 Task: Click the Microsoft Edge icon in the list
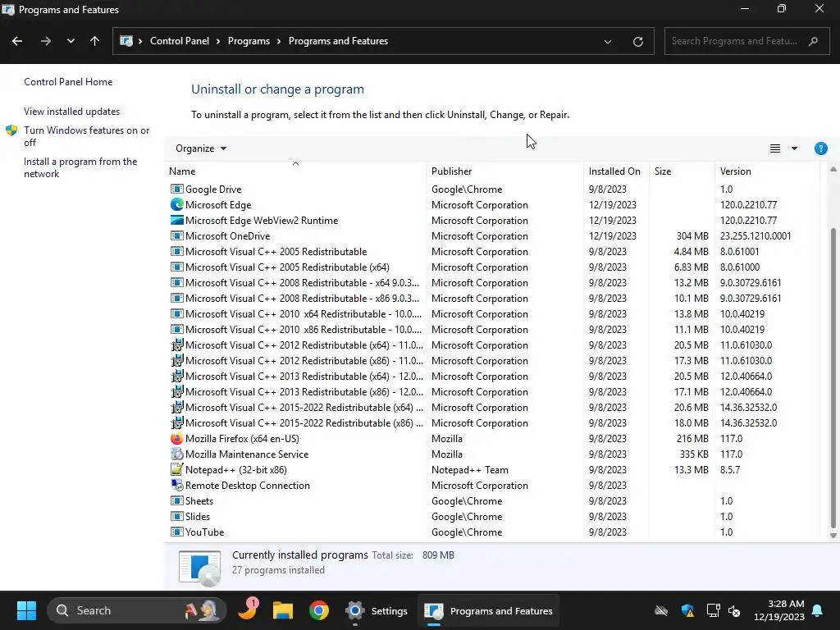click(176, 204)
